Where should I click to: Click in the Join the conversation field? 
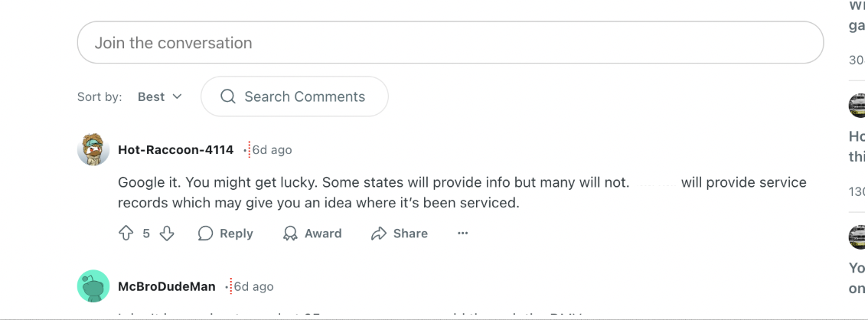click(x=450, y=43)
